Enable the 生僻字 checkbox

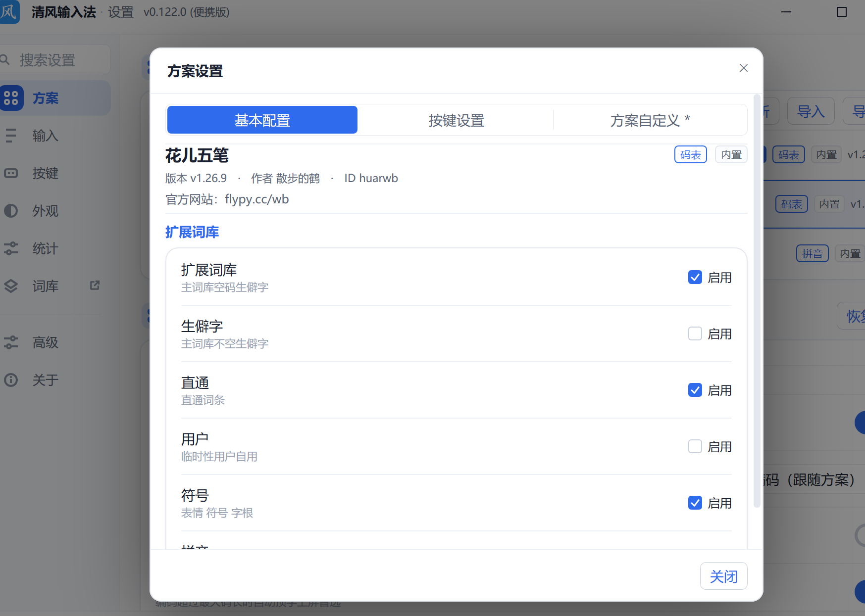pos(695,333)
